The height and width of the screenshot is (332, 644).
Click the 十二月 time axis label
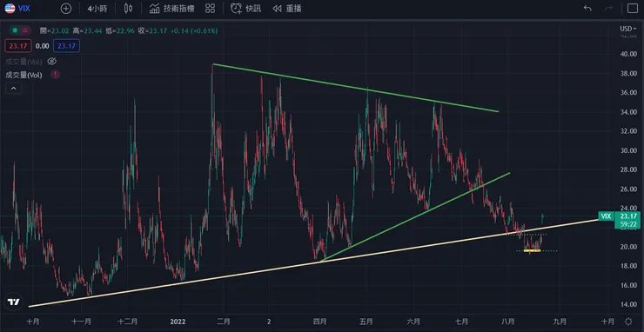click(x=128, y=322)
